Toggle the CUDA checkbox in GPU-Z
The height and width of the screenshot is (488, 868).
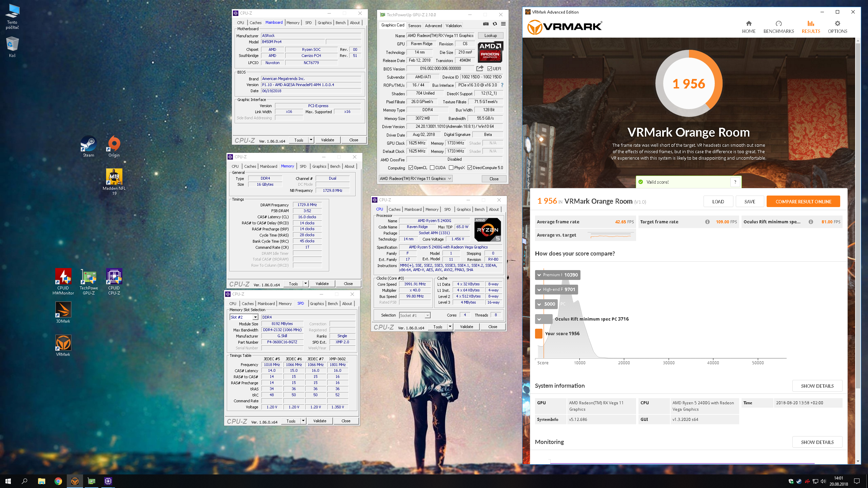coord(432,167)
